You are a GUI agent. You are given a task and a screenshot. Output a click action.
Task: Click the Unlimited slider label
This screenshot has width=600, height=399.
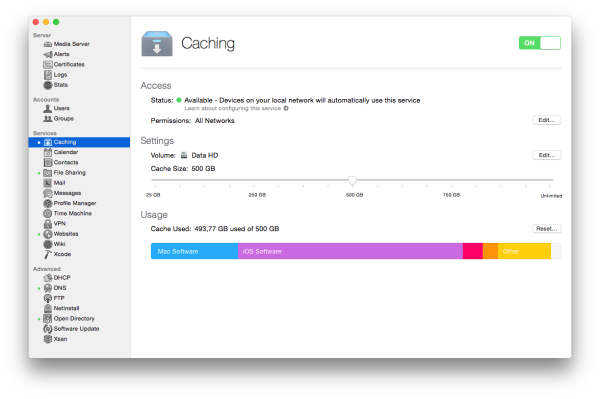pyautogui.click(x=551, y=196)
